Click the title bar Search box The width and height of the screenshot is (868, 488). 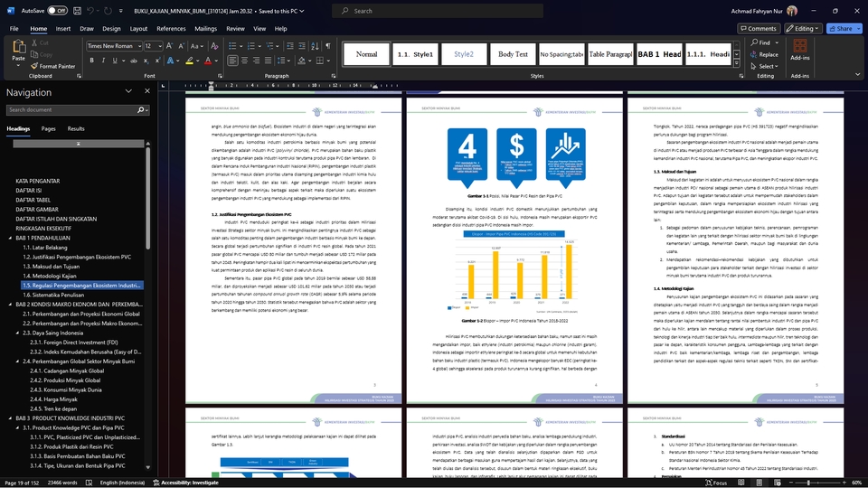438,11
